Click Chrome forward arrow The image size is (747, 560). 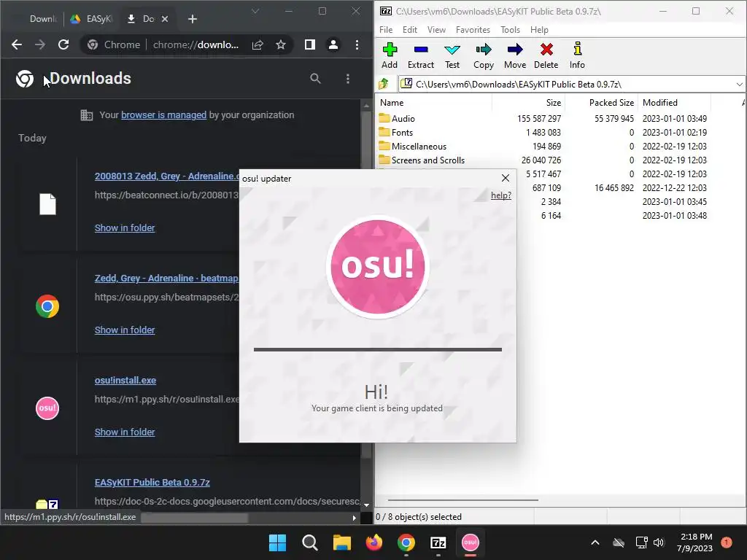point(40,44)
